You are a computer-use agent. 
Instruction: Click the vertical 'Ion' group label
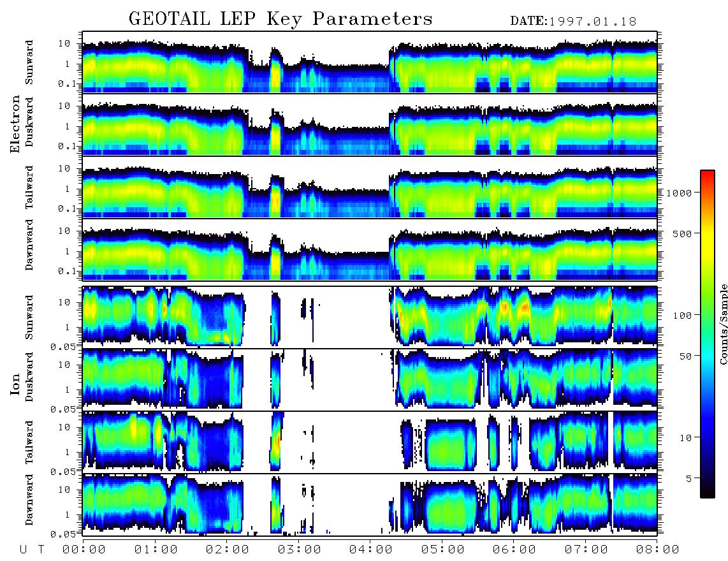[x=15, y=384]
